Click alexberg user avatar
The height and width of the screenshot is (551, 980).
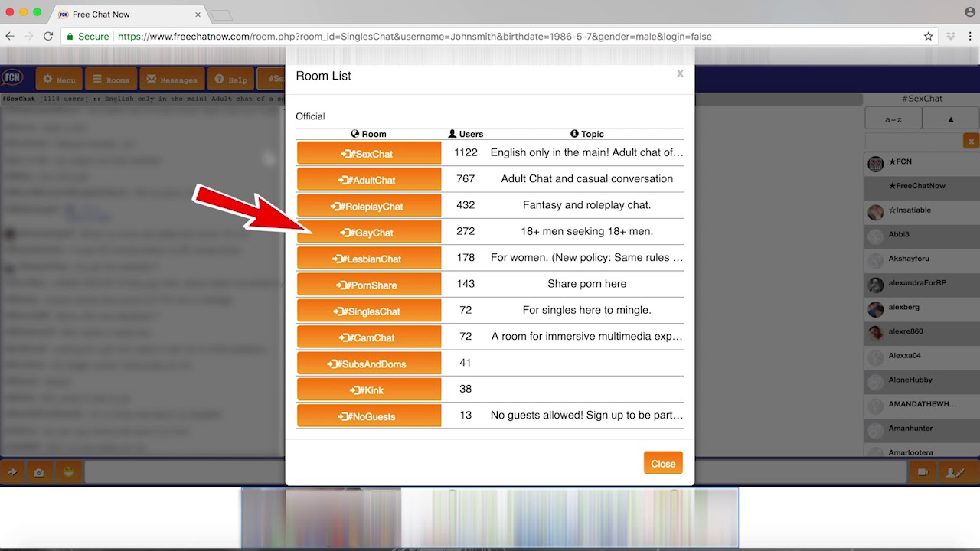(875, 308)
